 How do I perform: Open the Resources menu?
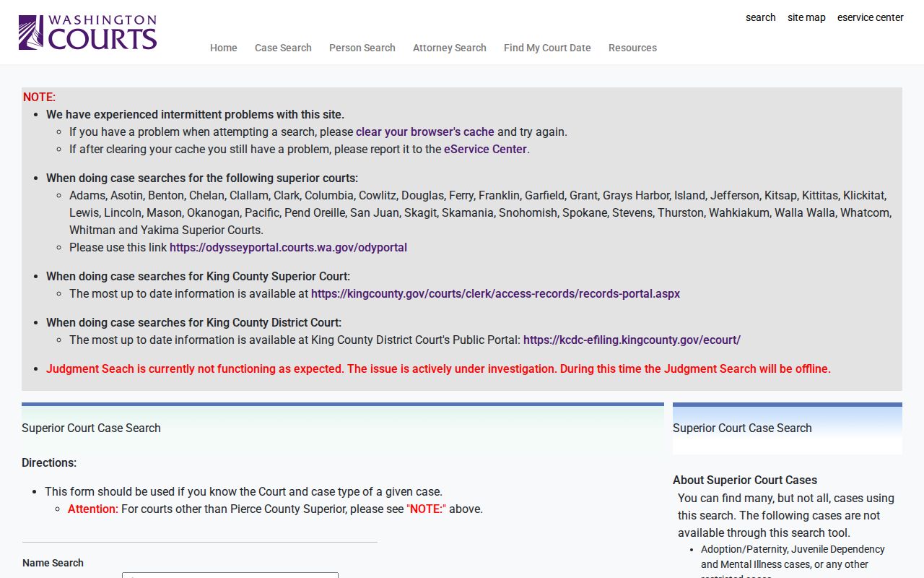(632, 48)
